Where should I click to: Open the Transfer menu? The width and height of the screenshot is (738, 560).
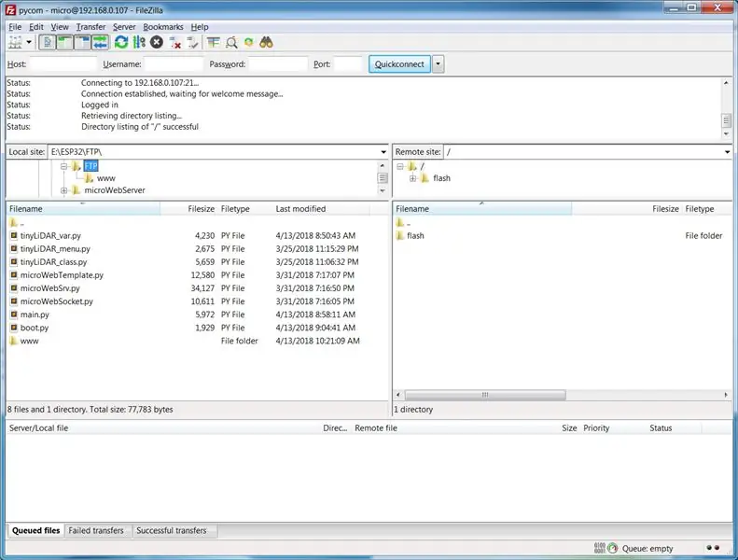pos(91,27)
